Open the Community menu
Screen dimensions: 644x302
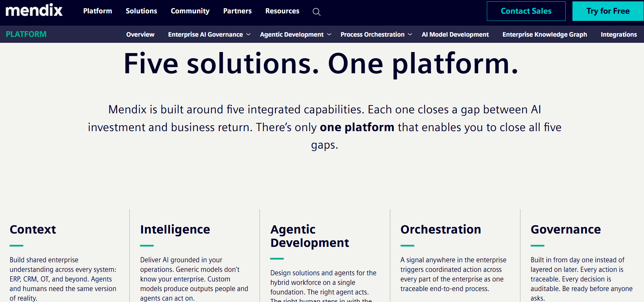click(190, 11)
